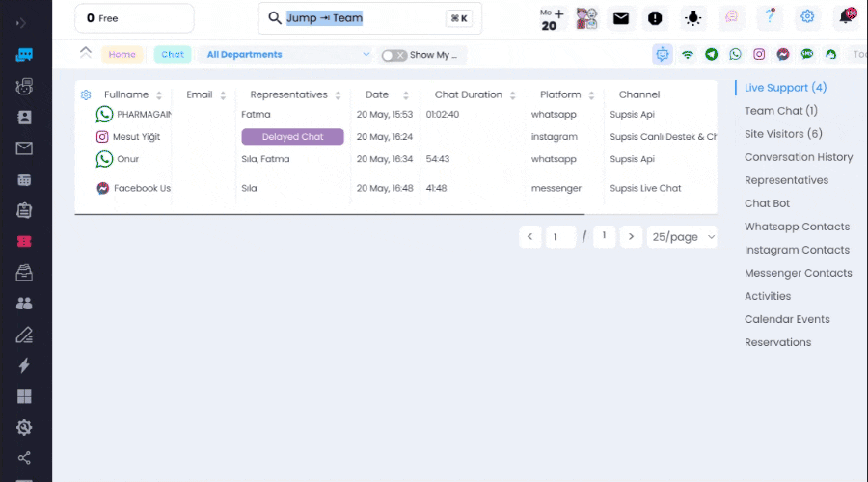Toggle the green SMS channel filter icon
Viewport: 868px width, 482px height.
(807, 54)
